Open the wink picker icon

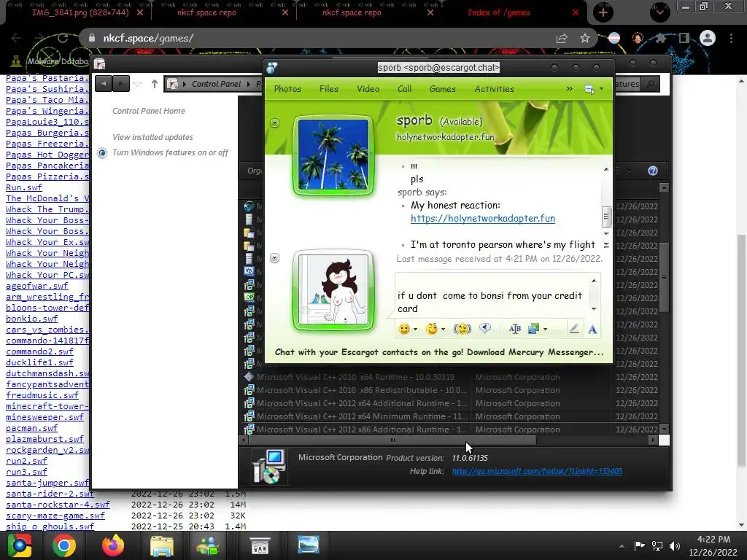(x=432, y=329)
